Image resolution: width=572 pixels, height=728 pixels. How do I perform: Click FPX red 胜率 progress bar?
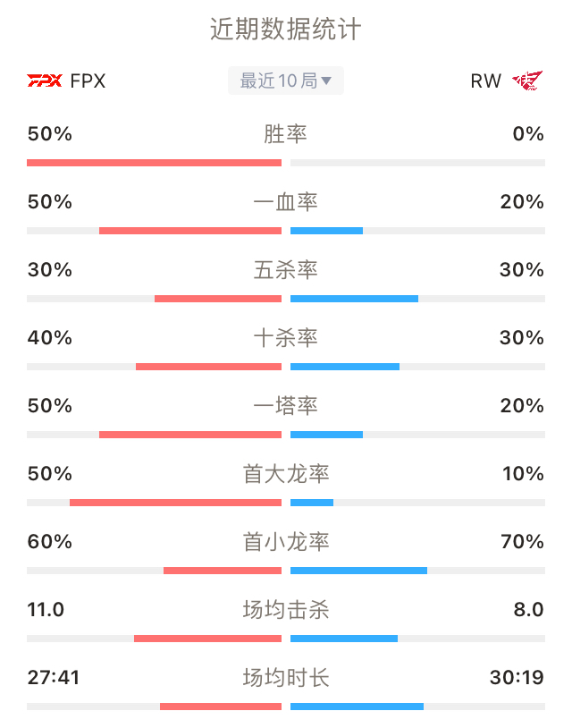[154, 163]
